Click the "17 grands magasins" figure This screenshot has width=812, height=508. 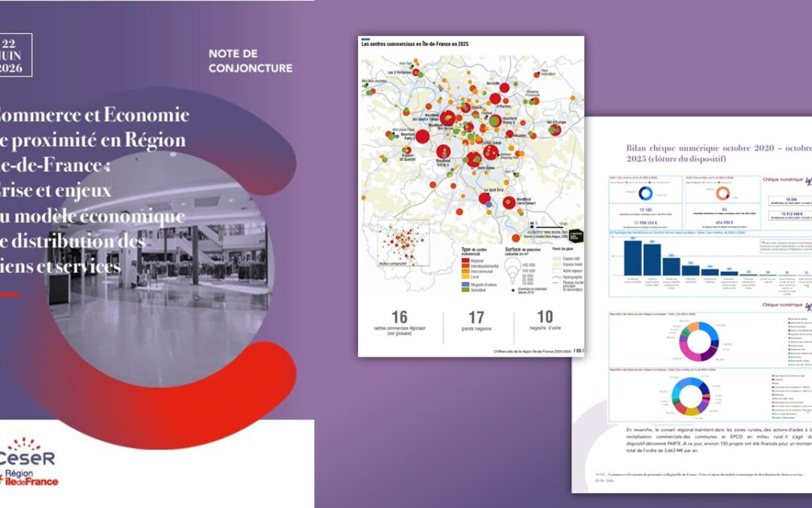point(477,321)
